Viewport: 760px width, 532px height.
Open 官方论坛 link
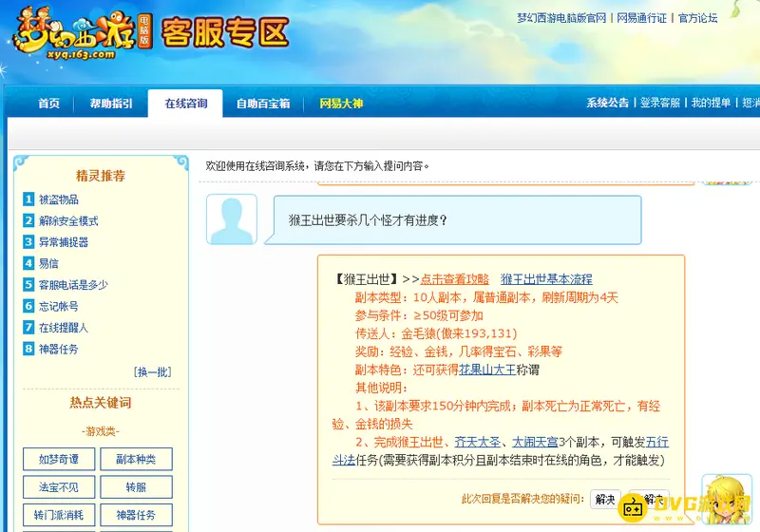(697, 18)
